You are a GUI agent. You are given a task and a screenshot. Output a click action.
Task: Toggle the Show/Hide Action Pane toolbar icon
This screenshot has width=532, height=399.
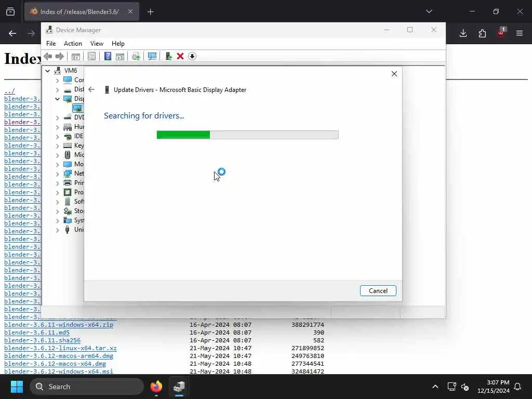(x=120, y=56)
